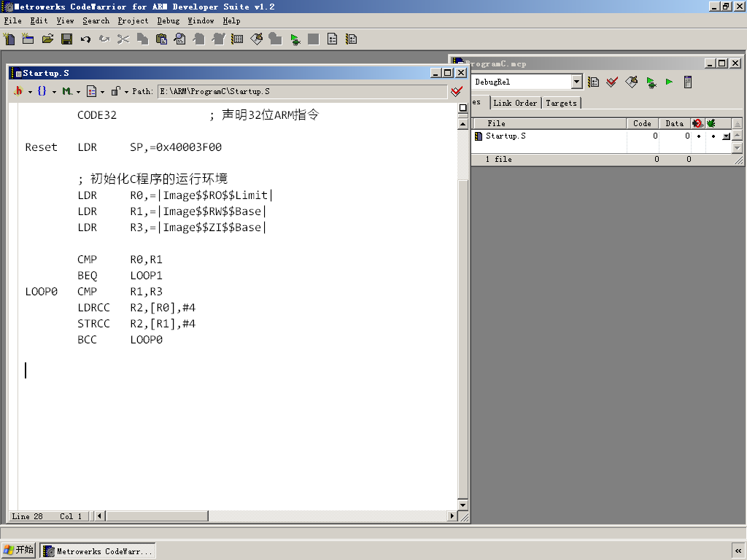
Task: Open the Startup.S row popup arrow
Action: (x=726, y=136)
